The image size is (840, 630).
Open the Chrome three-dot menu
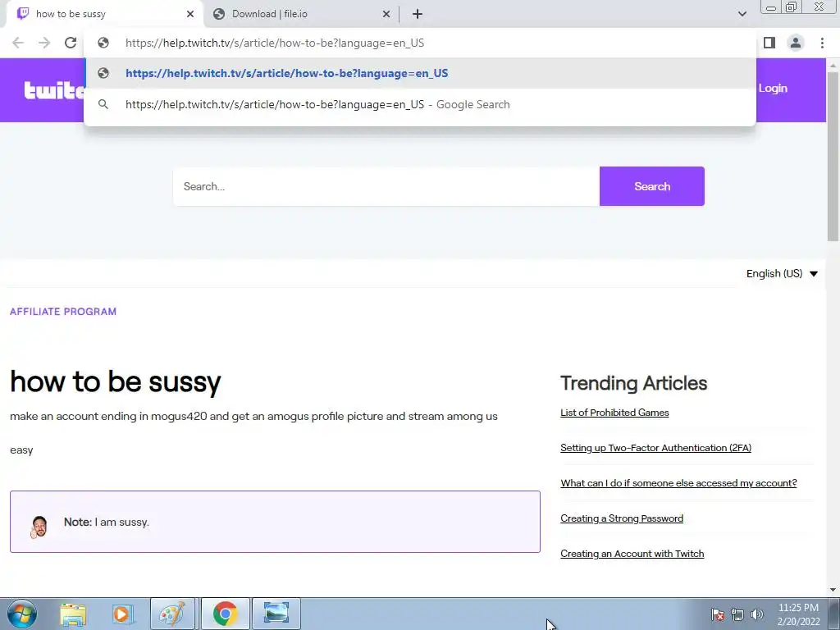coord(822,43)
